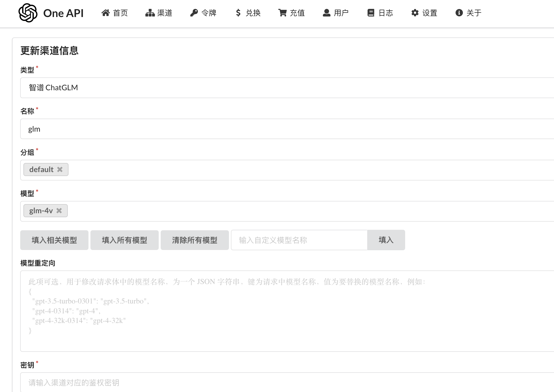
Task: Open the 充值 menu item
Action: [292, 13]
